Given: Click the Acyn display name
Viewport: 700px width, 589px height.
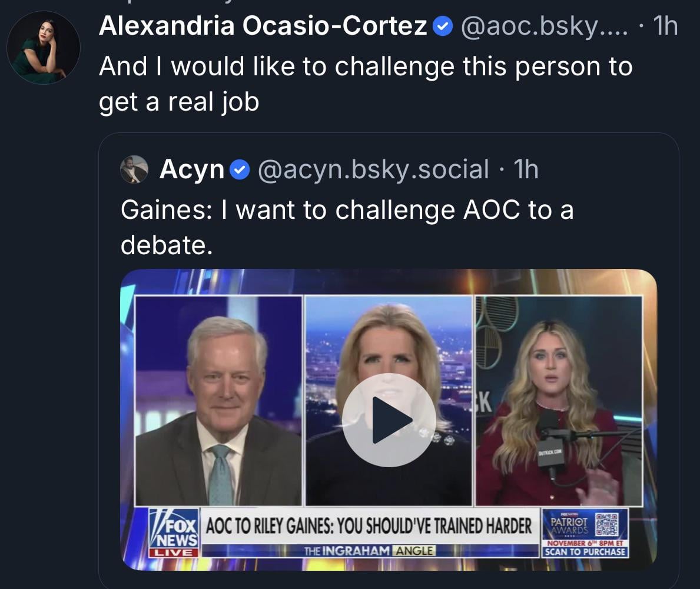Looking at the screenshot, I should click(192, 169).
